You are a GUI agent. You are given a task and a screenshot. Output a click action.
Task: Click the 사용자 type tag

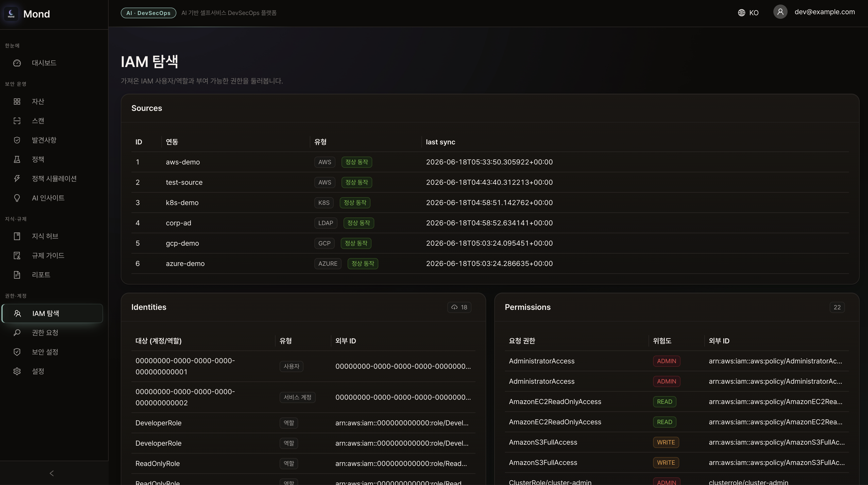pyautogui.click(x=291, y=366)
